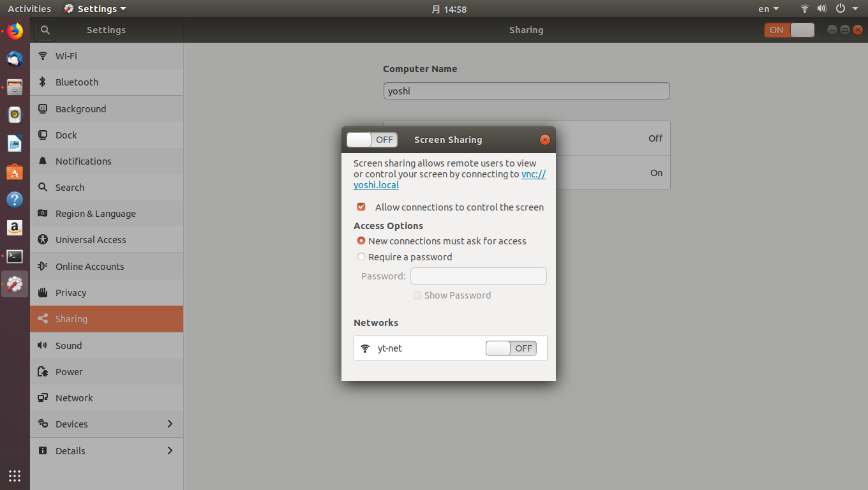Open the Settings app menu dropdown
Viewport: 868px width, 490px height.
tap(95, 9)
